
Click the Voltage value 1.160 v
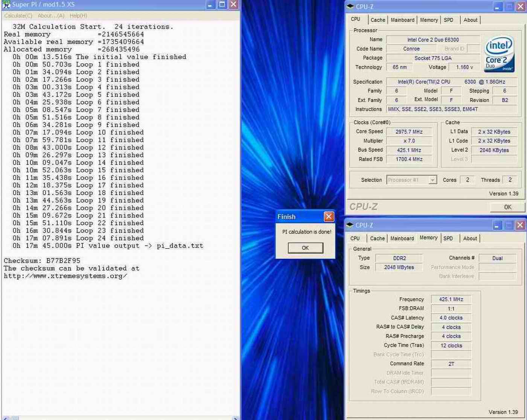(x=465, y=67)
